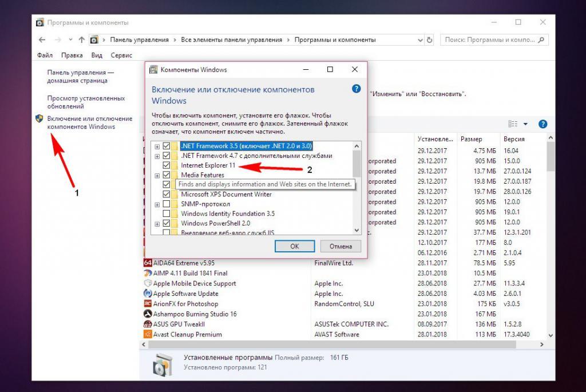Screen dimensions: 586x392
Task: Open help in Windows Components dialog
Action: click(356, 89)
